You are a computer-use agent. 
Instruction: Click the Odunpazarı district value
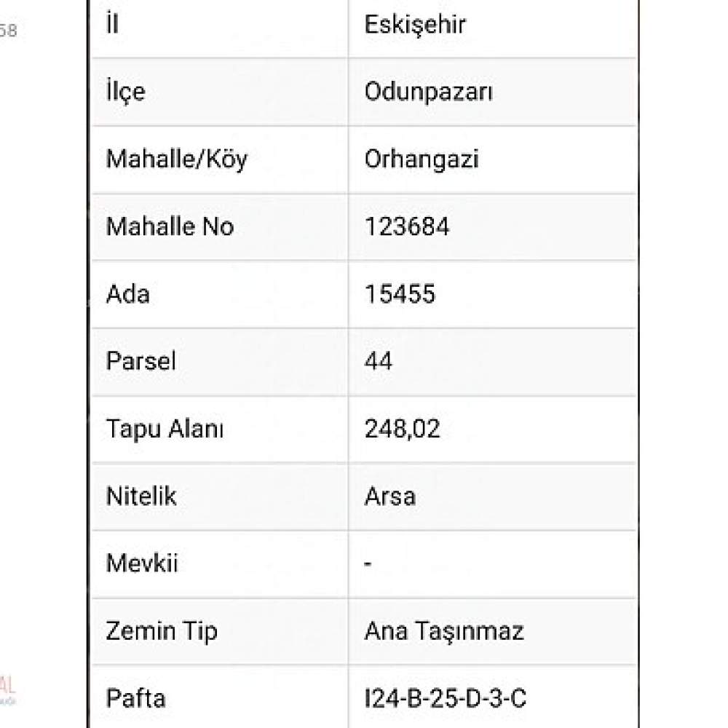click(428, 92)
